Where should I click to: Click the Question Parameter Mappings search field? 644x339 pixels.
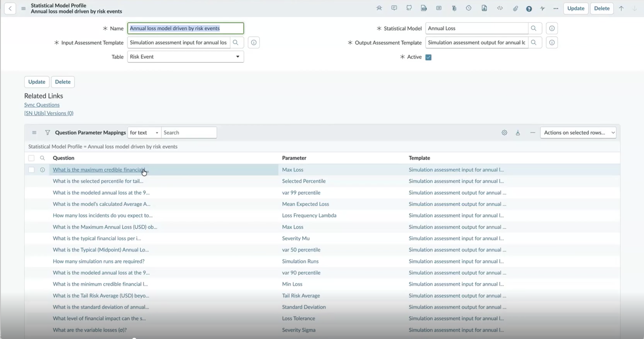(189, 133)
